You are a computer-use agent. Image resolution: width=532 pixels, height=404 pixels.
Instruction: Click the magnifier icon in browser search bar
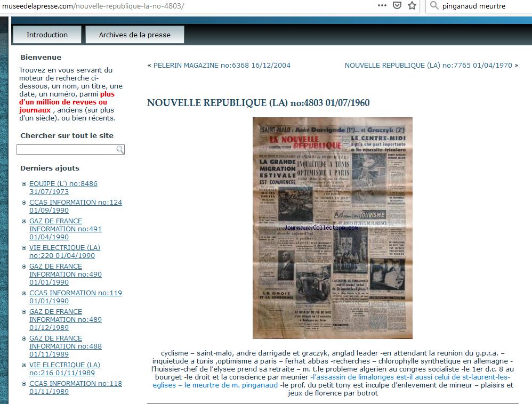tap(434, 5)
